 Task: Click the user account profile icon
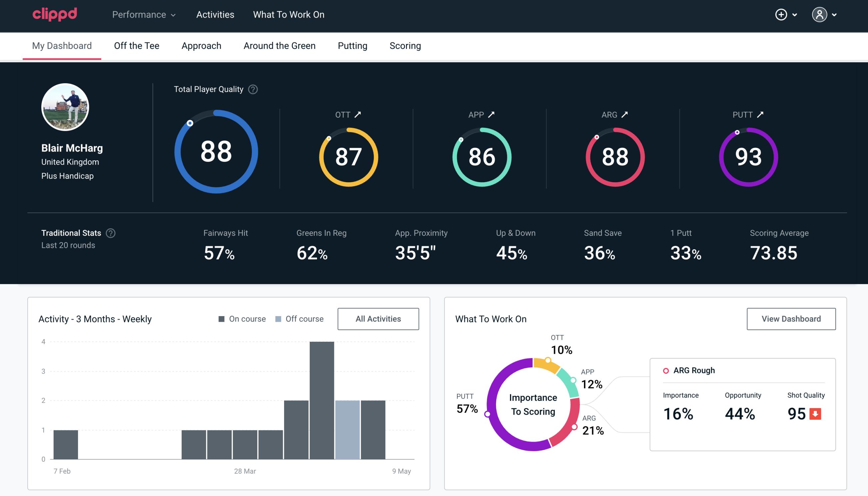pos(820,15)
